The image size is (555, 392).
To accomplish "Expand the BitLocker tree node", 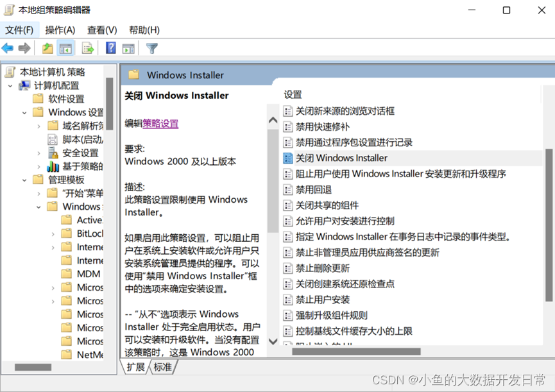I will coord(53,234).
